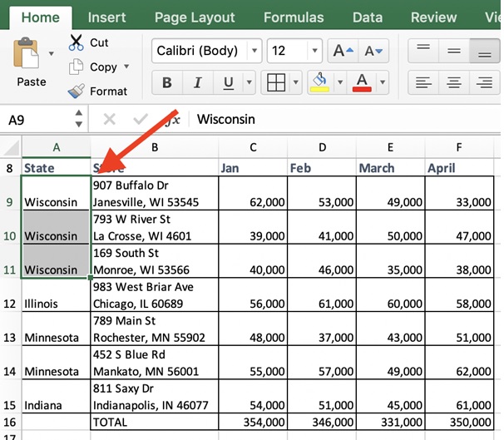The image size is (504, 440).
Task: Click the State header cell
Action: click(x=57, y=167)
